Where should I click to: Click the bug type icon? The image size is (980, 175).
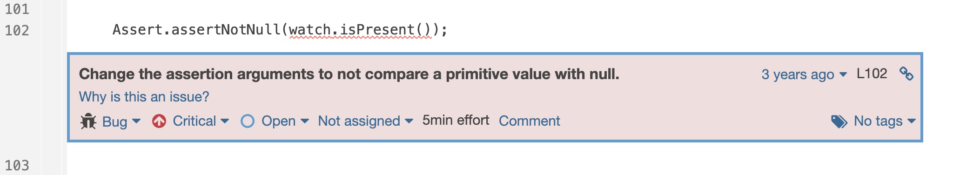(88, 121)
